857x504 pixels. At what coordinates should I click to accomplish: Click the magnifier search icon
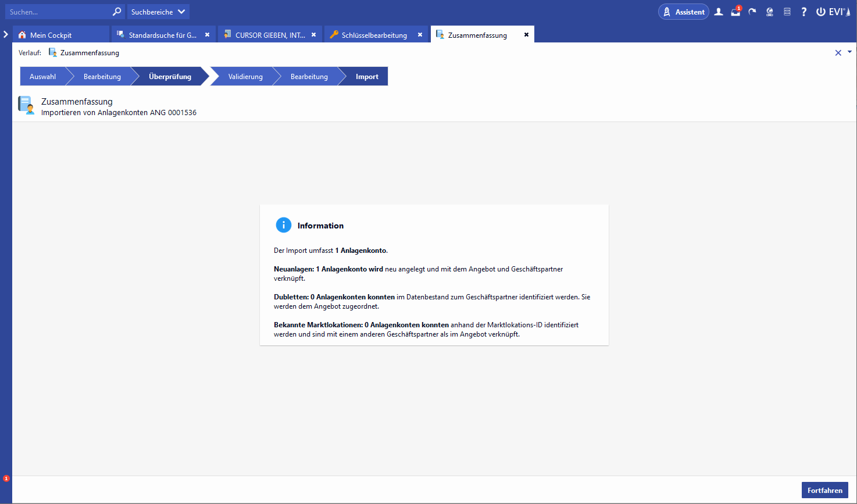click(x=117, y=12)
